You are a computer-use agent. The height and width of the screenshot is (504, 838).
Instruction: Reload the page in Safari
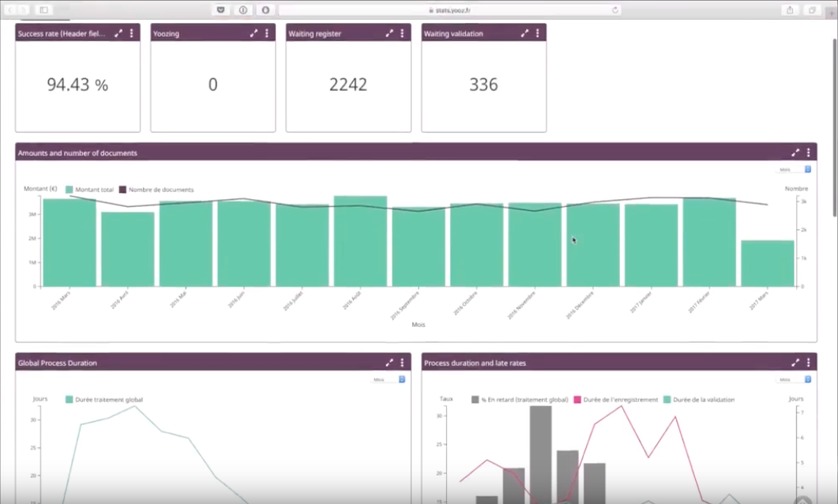pyautogui.click(x=615, y=10)
